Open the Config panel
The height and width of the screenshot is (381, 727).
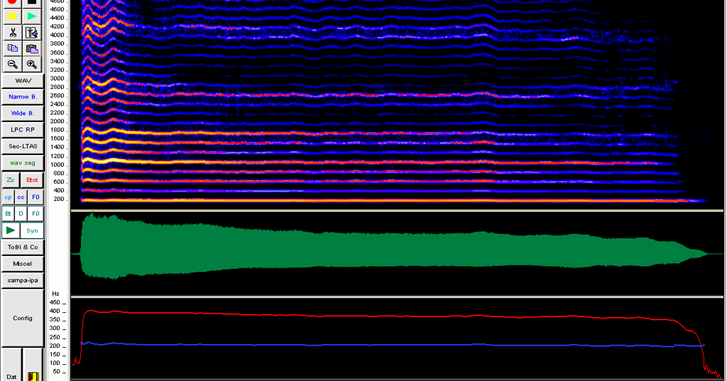tap(23, 318)
